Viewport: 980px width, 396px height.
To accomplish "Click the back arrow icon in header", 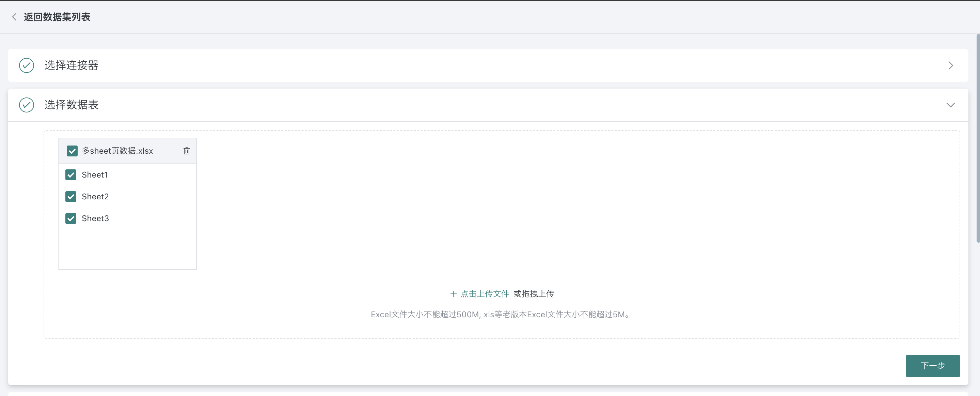I will coord(14,17).
